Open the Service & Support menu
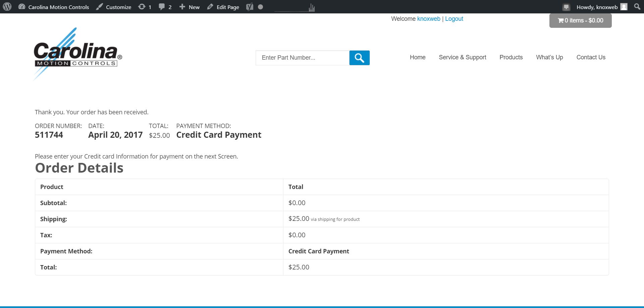 (x=463, y=57)
